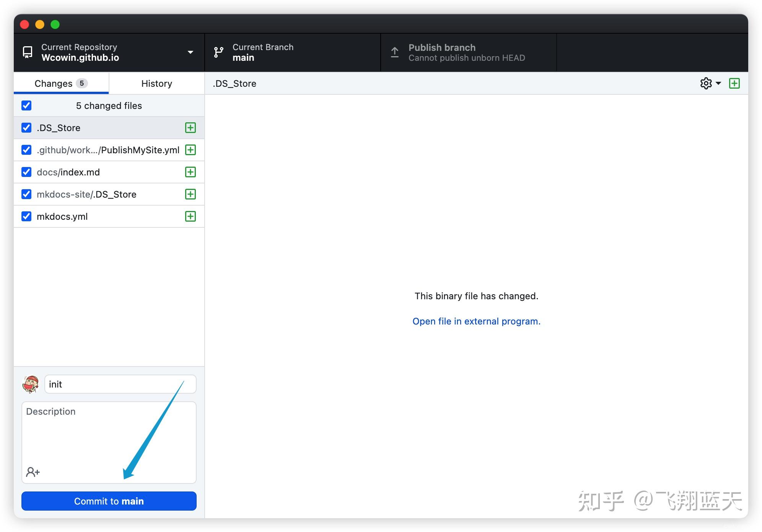Image resolution: width=762 pixels, height=532 pixels.
Task: Uncheck the mkdocs-site/.DS_Store checkbox
Action: [x=26, y=194]
